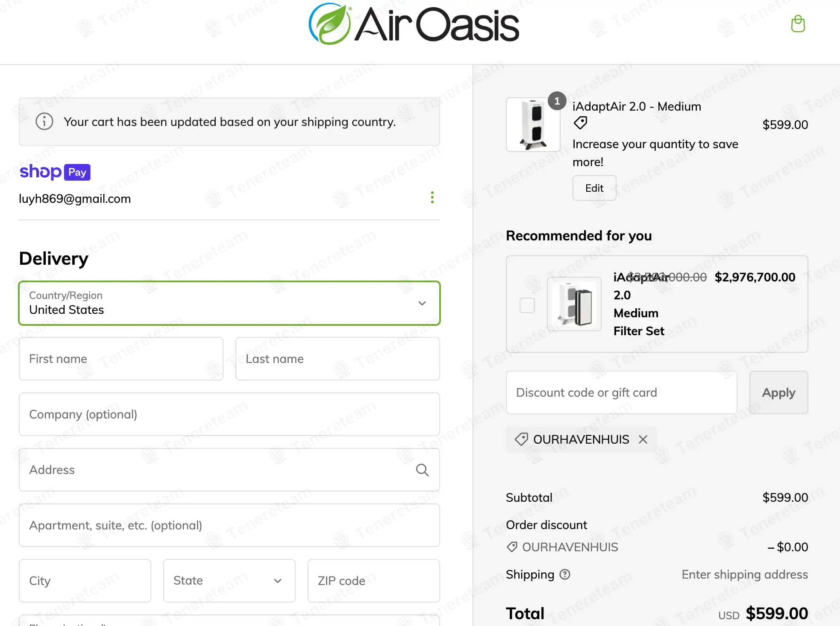Open the Country/Region dropdown
840x626 pixels.
(229, 303)
